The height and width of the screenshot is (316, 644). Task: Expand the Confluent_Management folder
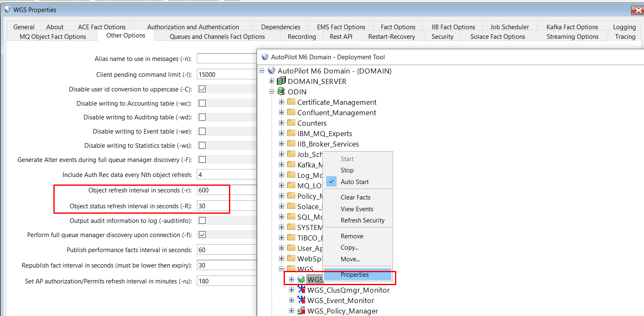tap(282, 112)
